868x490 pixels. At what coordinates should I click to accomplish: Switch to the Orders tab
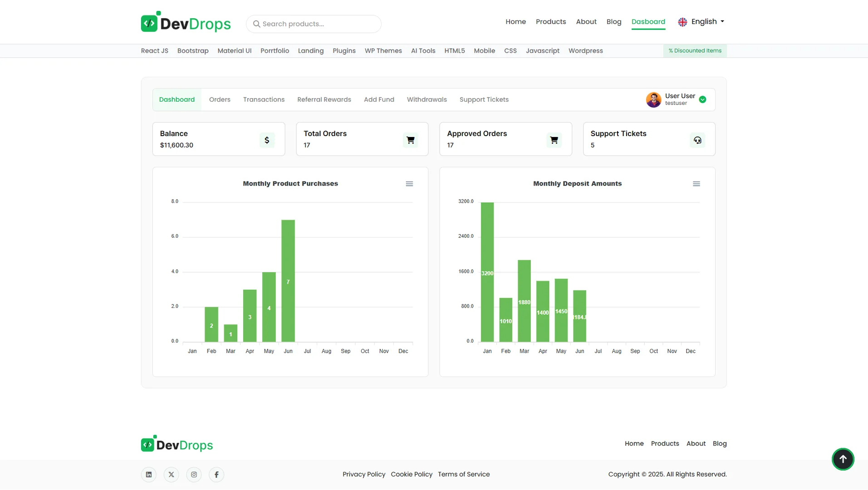[220, 100]
